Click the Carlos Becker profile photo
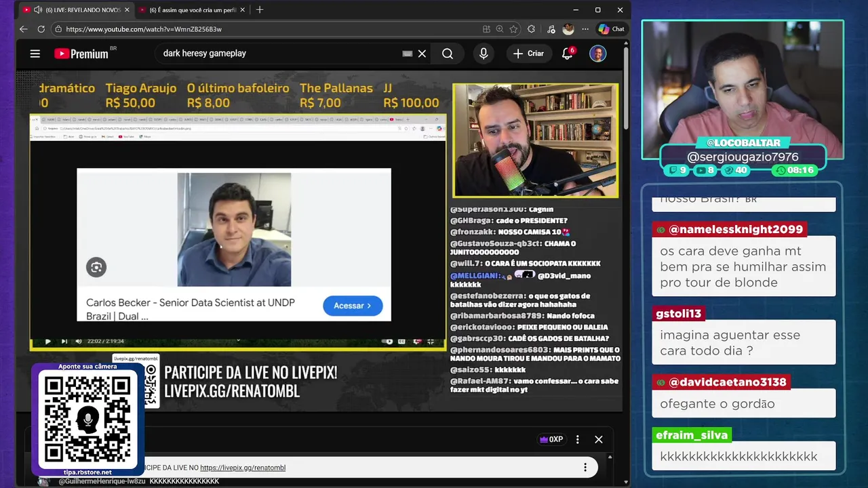The height and width of the screenshot is (488, 868). 234,229
